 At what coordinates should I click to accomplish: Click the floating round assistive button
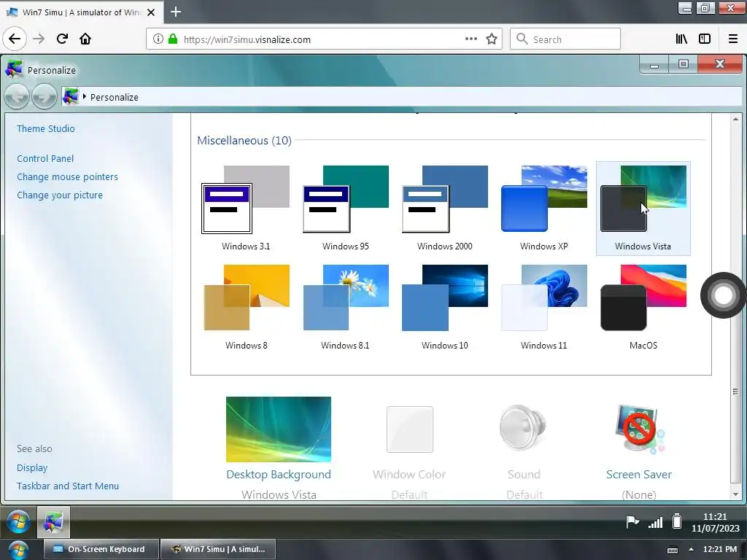[x=723, y=295]
